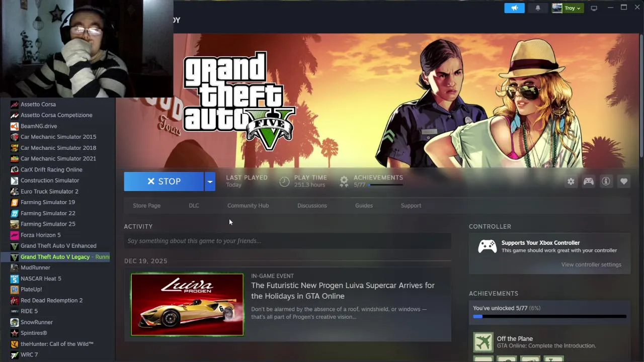
Task: Select PlateUp! in library list
Action: tap(31, 290)
